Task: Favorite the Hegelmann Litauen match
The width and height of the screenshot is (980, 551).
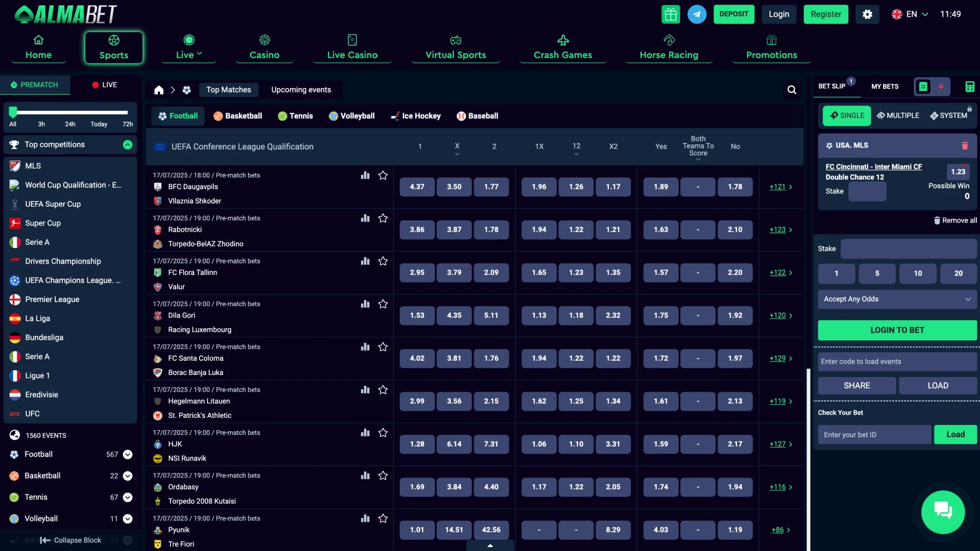Action: coord(383,390)
